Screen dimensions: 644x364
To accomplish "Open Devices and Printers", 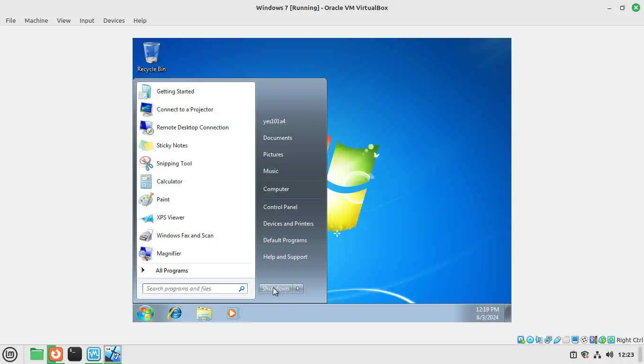I will pos(288,224).
